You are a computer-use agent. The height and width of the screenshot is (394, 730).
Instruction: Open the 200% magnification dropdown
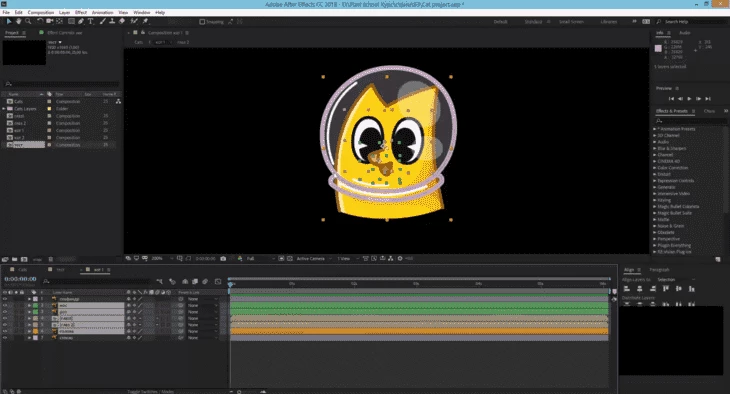point(162,258)
